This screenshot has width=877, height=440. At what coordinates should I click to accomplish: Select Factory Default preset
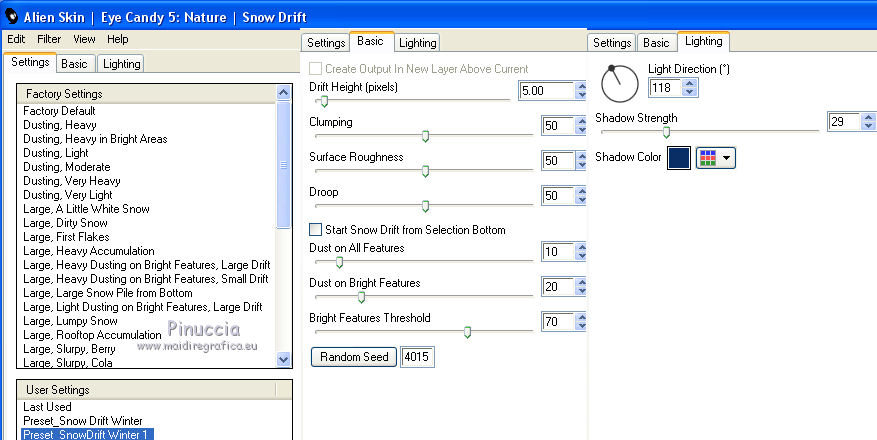pyautogui.click(x=59, y=111)
